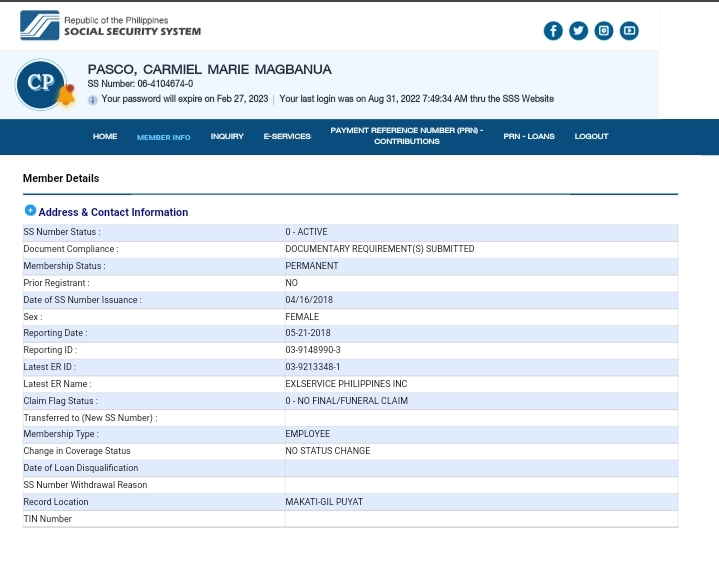Open the orange notification bell
The image size is (719, 561).
click(67, 96)
